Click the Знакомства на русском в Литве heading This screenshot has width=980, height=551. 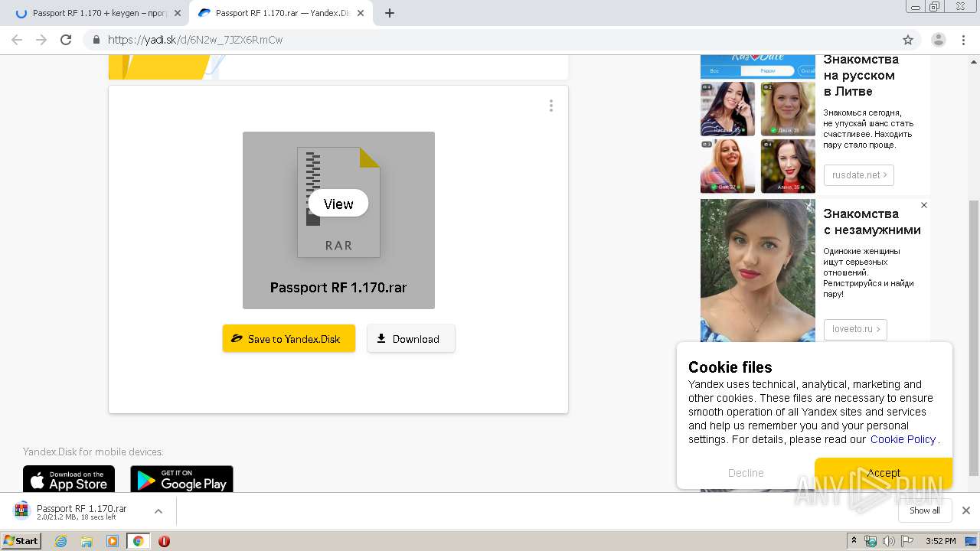(861, 75)
